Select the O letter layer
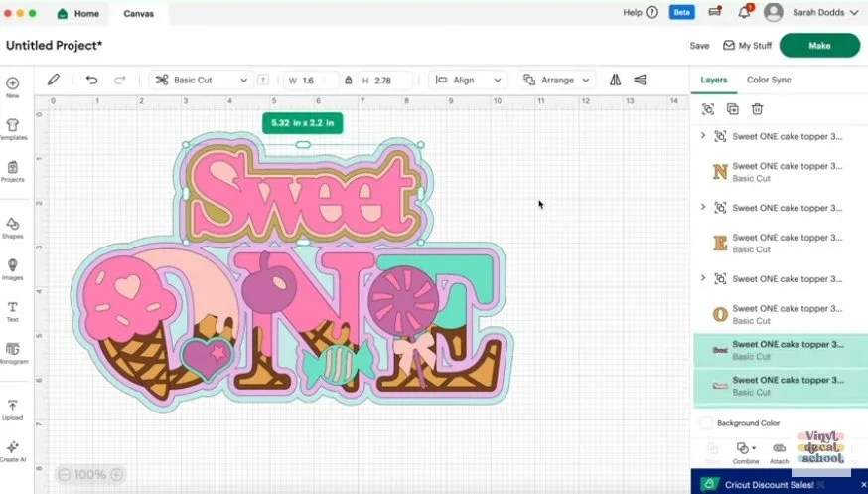The height and width of the screenshot is (494, 868). pyautogui.click(x=779, y=314)
